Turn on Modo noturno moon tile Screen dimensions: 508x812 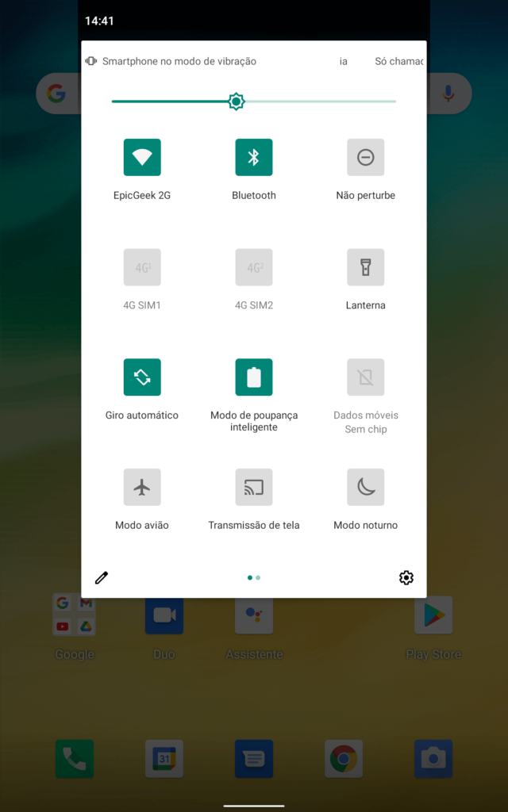pos(366,487)
